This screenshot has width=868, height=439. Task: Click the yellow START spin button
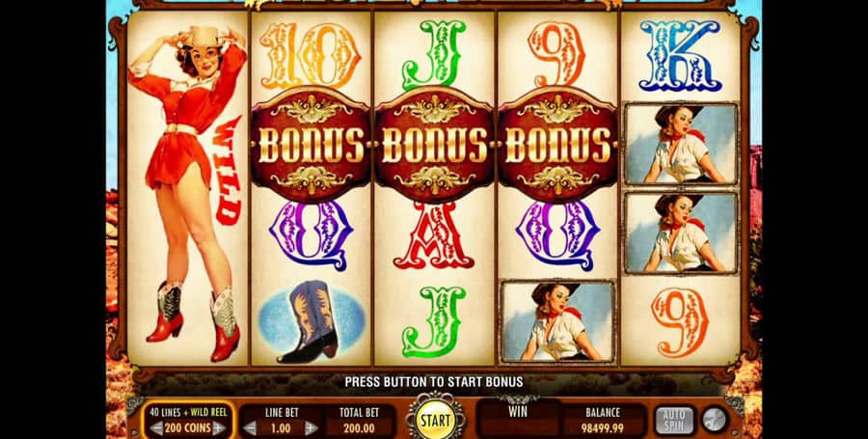pyautogui.click(x=436, y=420)
